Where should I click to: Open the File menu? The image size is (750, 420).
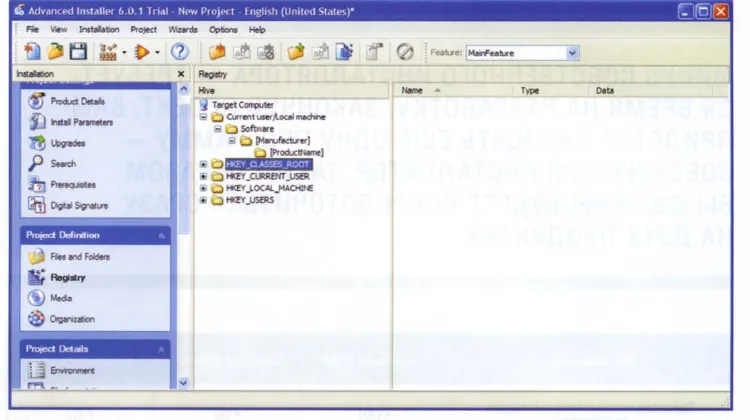pos(32,30)
